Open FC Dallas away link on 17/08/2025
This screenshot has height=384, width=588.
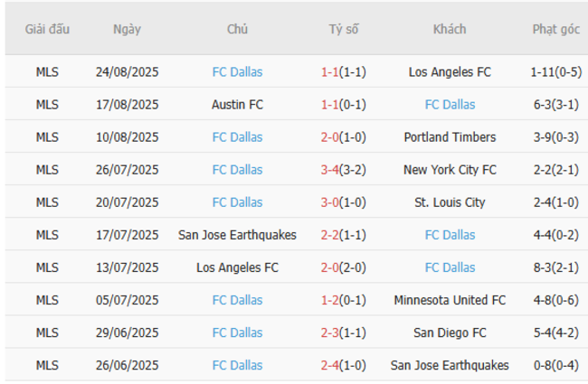(450, 105)
